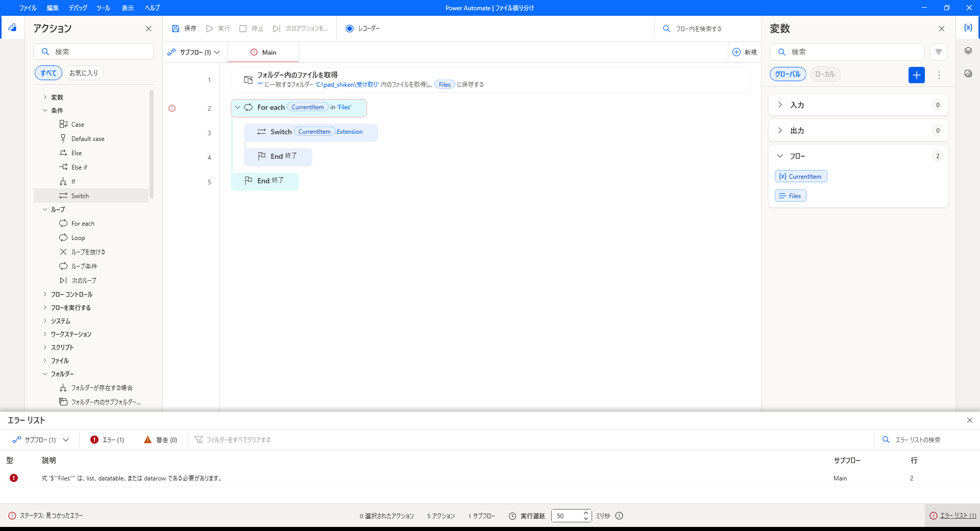980x531 pixels.
Task: Select the お気に入り actions filter
Action: pos(84,73)
